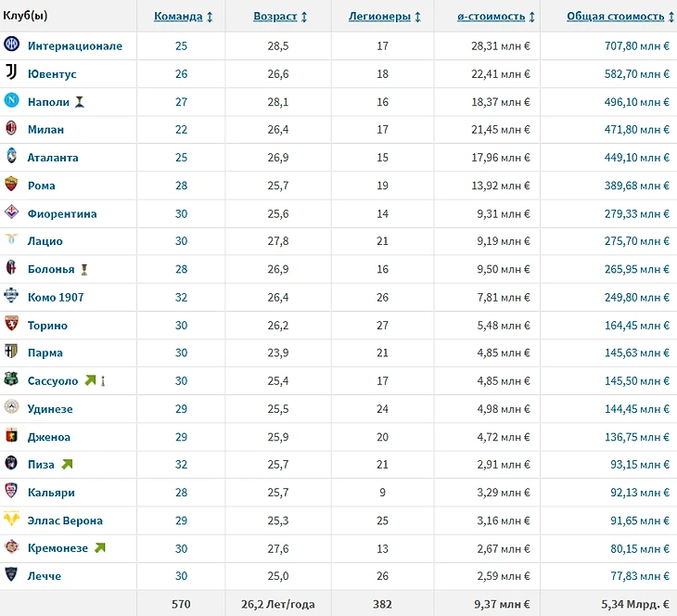677x616 pixels.
Task: Select the total sum cell 5,34 Млрд. €
Action: 635,604
